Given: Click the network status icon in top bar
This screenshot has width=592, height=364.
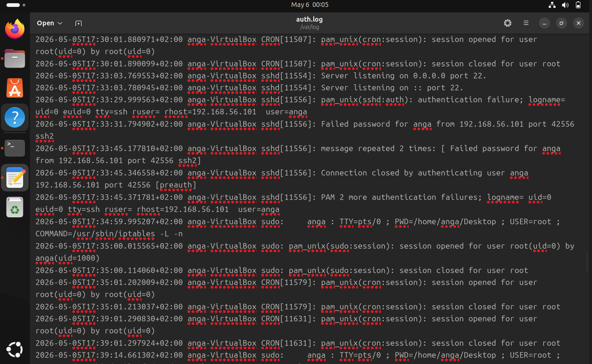Looking at the screenshot, I should (x=552, y=5).
